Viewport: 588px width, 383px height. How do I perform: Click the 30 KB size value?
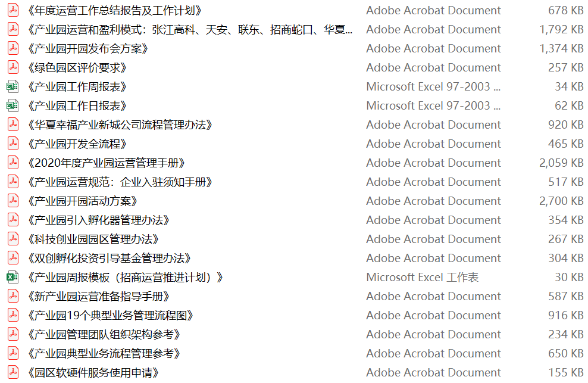click(x=569, y=278)
